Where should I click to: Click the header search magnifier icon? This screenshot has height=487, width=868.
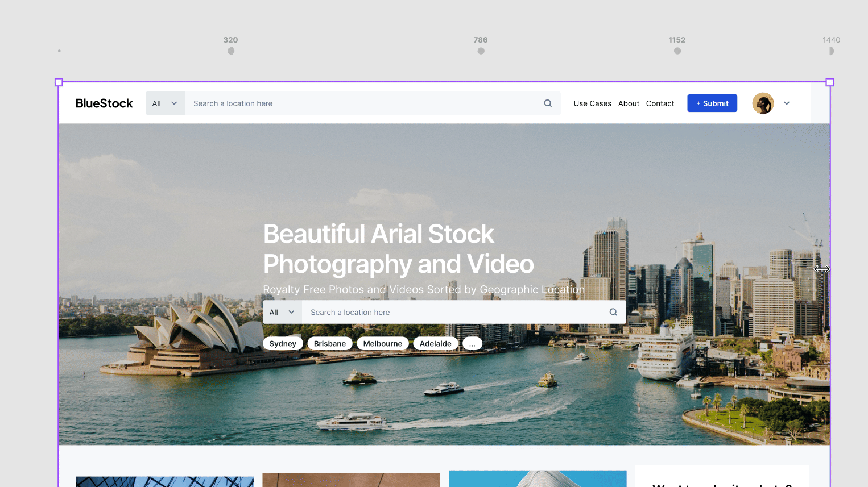(548, 103)
